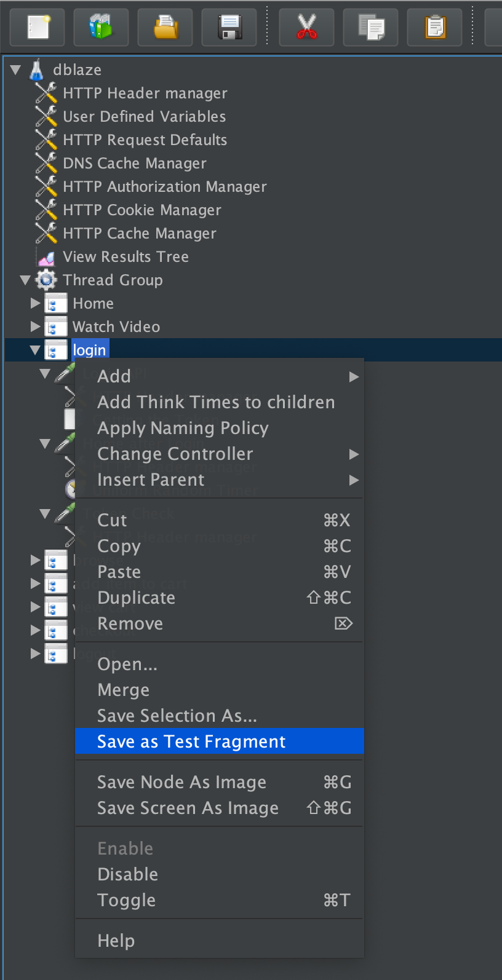This screenshot has height=980, width=502.
Task: Select Disable in the context menu
Action: [220, 874]
